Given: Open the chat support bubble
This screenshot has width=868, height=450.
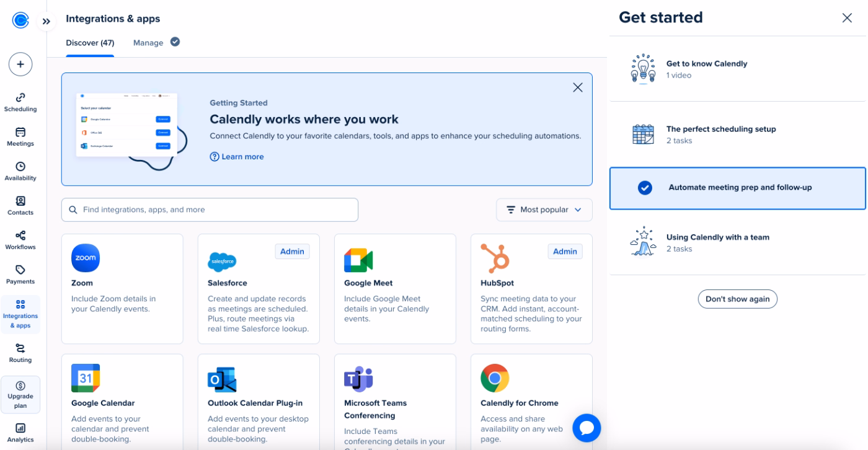Looking at the screenshot, I should (x=587, y=428).
